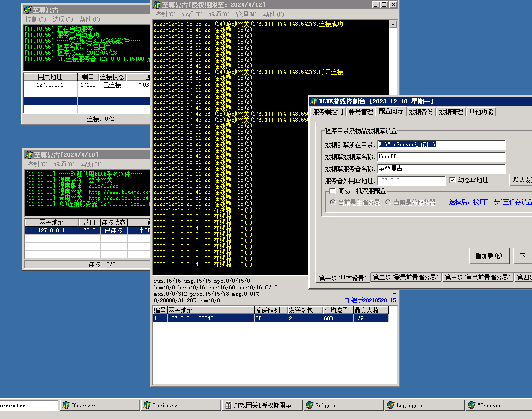The image size is (532, 419).
Task: Select 第一步(基本设置) bottom tab
Action: coord(343,278)
